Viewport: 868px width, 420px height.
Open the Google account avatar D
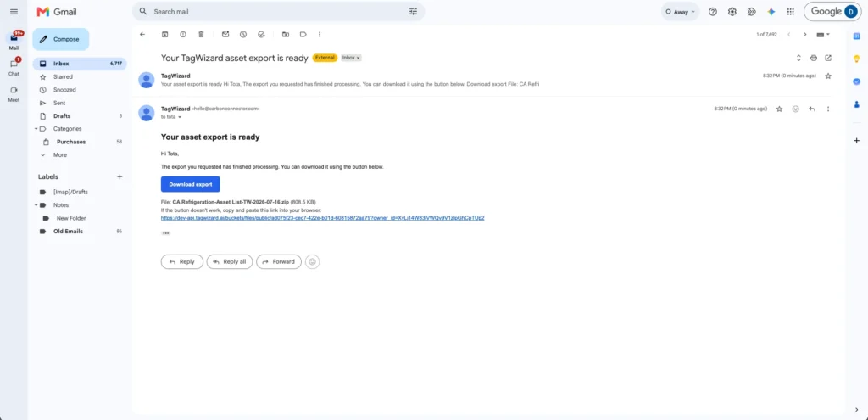[x=850, y=12]
